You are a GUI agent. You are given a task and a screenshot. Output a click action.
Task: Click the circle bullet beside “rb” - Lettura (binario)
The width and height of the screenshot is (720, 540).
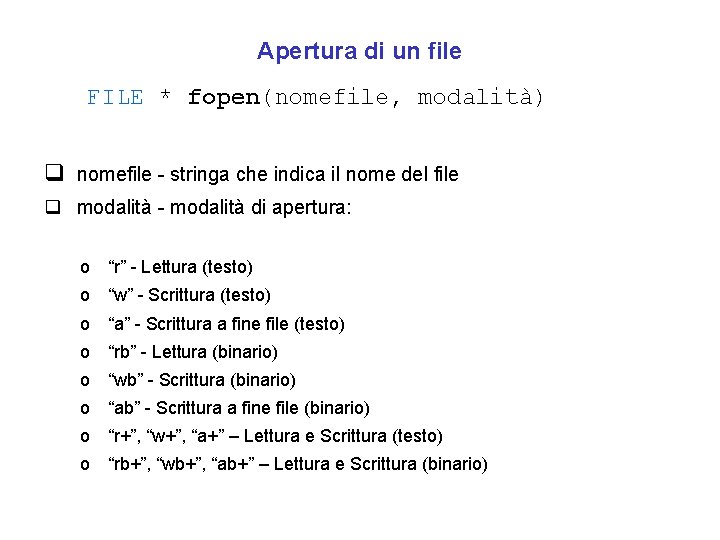86,352
